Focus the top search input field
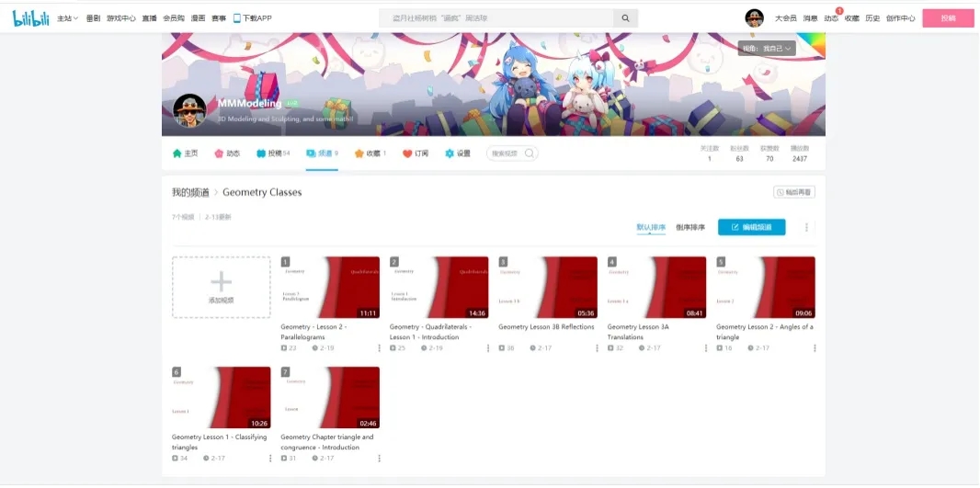The height and width of the screenshot is (488, 980). (496, 18)
